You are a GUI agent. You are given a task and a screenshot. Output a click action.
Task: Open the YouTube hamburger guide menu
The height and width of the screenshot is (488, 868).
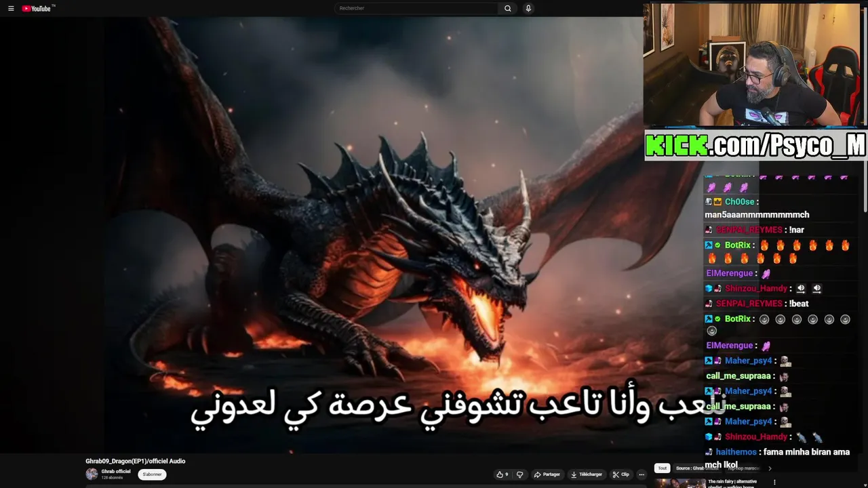(x=11, y=8)
